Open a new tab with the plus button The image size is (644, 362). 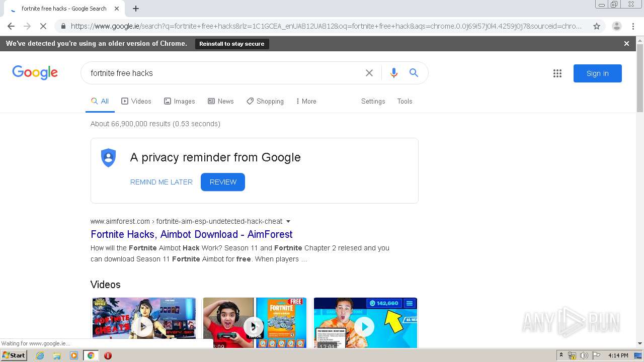coord(136,9)
